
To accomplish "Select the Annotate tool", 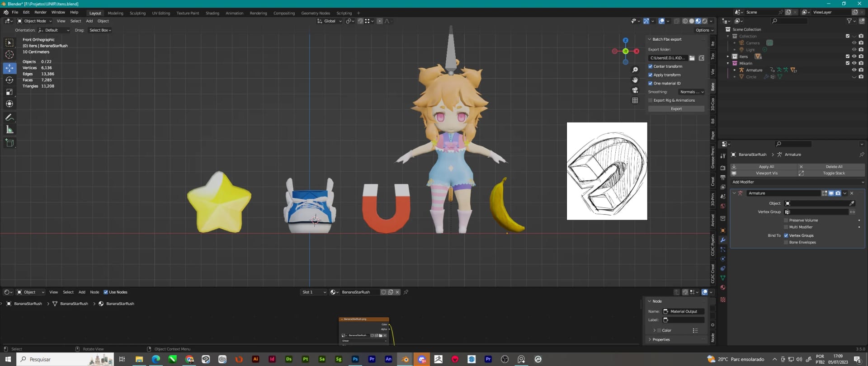I will pos(9,117).
